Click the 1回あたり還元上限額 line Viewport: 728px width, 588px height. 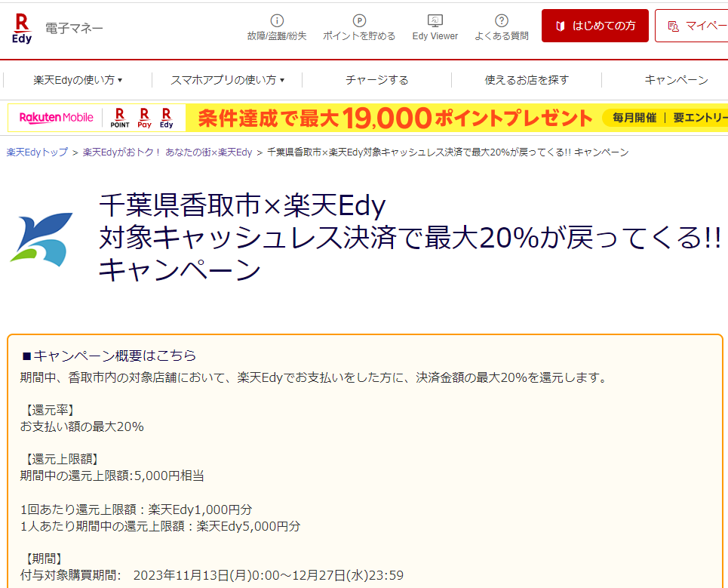[x=136, y=509]
